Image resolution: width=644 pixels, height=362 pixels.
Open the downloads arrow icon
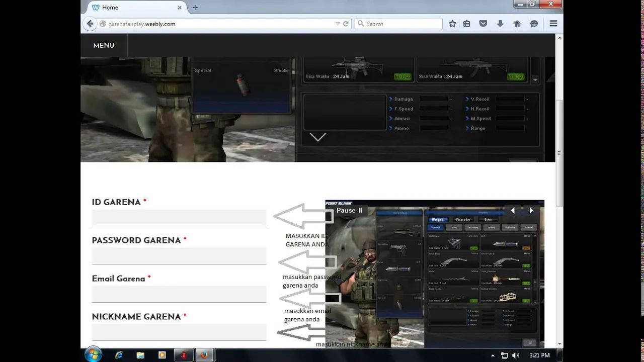pyautogui.click(x=500, y=24)
